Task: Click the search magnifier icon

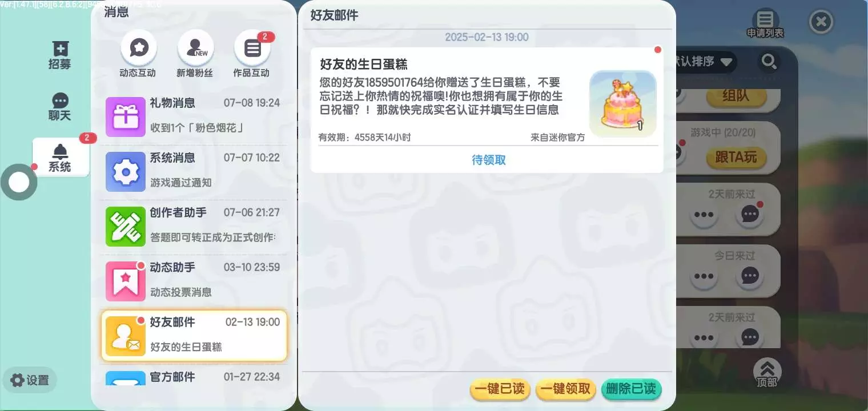Action: (769, 62)
